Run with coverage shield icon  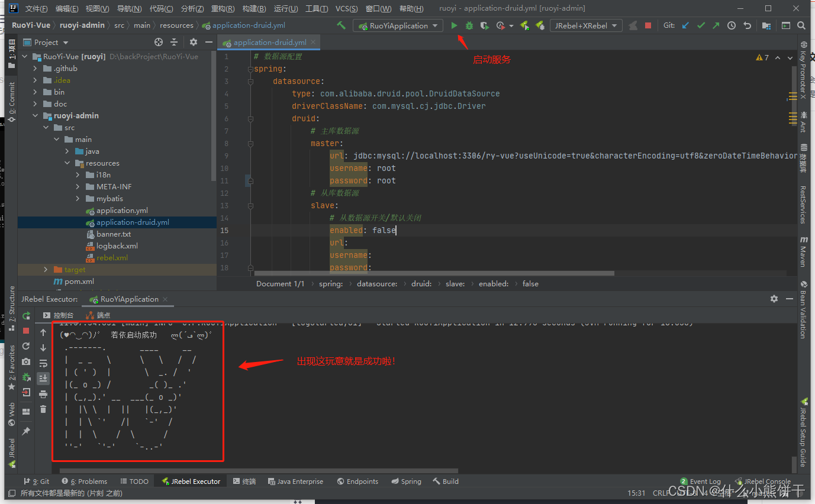[484, 25]
